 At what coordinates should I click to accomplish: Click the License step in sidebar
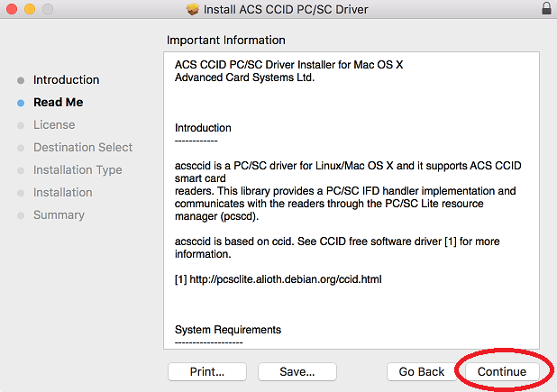(x=54, y=125)
